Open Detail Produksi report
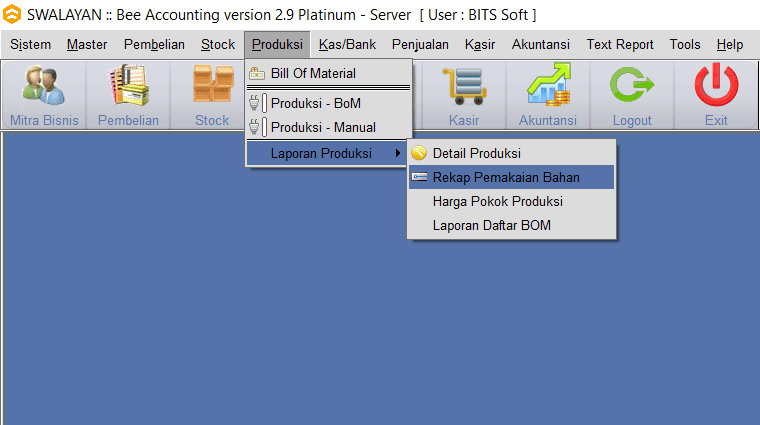 pos(476,153)
